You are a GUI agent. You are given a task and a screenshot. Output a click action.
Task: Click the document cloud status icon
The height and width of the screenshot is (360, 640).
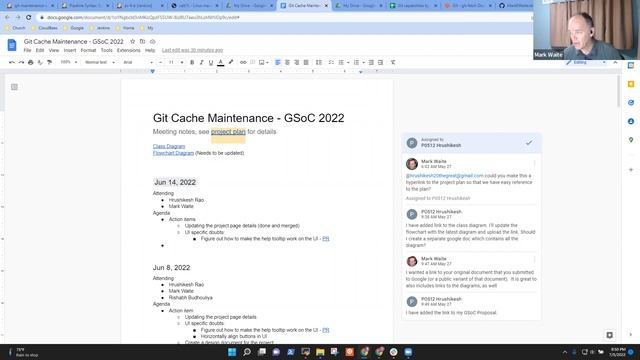(x=153, y=42)
